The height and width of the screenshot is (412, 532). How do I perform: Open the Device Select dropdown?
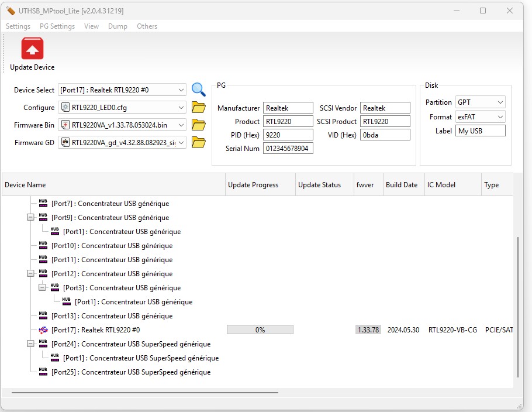[180, 90]
